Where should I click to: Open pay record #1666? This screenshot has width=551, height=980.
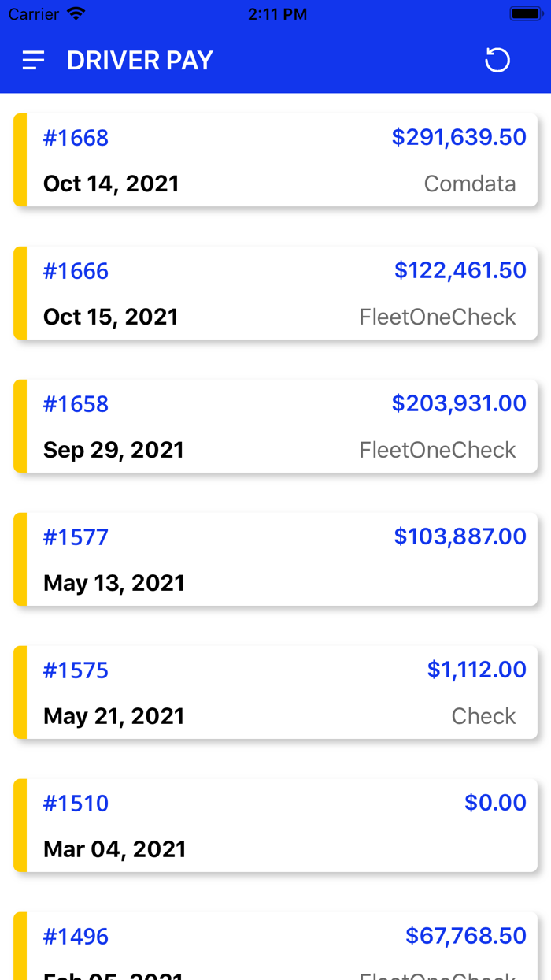[x=75, y=270]
